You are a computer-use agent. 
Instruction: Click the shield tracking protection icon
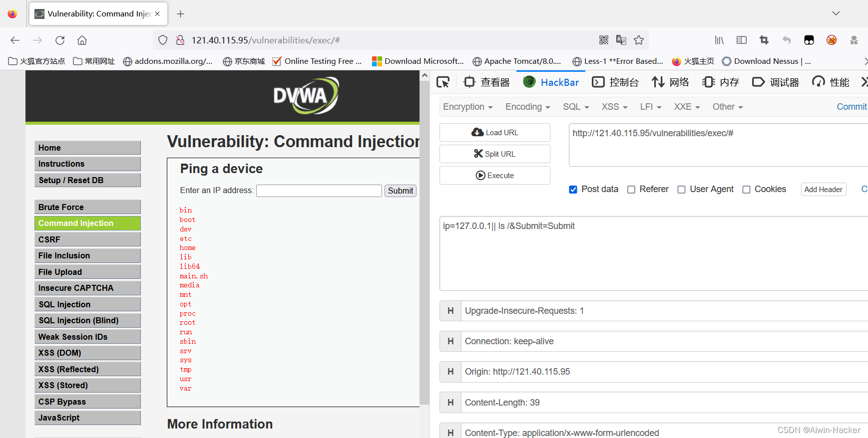(163, 40)
